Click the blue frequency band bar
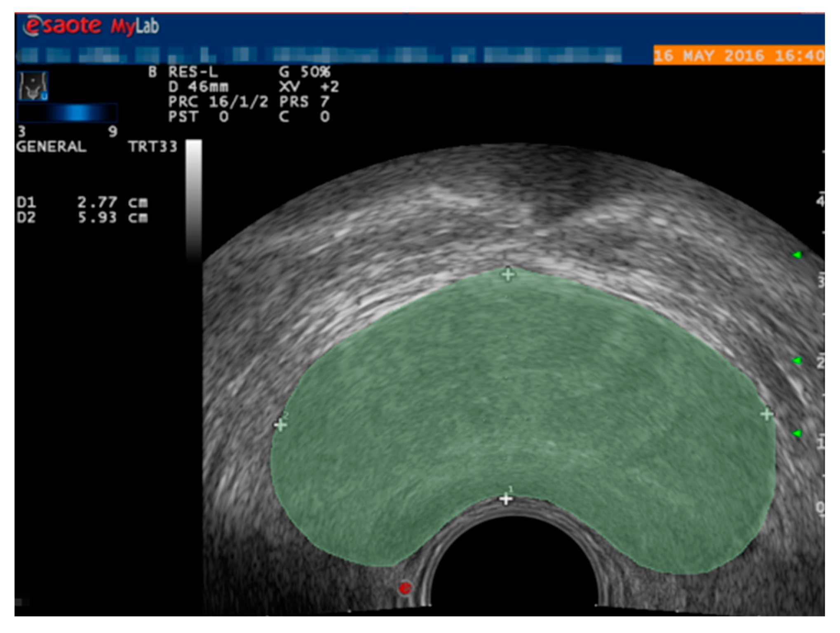Screen dimensions: 840x633 68,113
